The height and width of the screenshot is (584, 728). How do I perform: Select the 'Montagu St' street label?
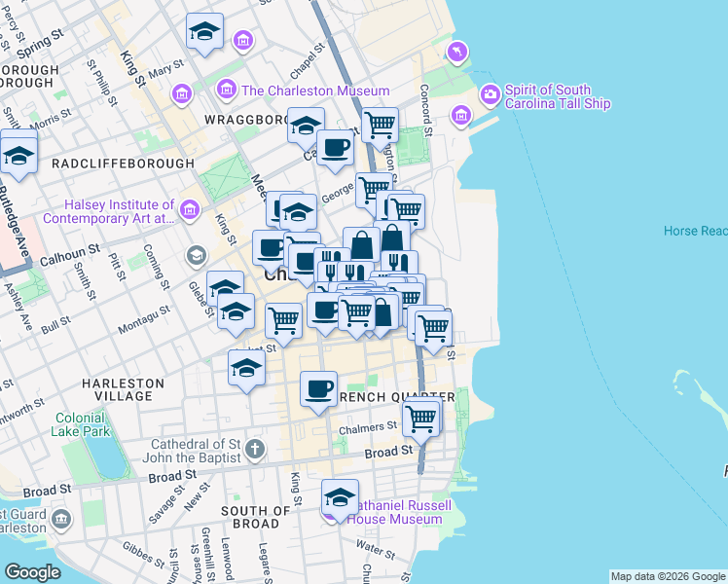click(144, 320)
